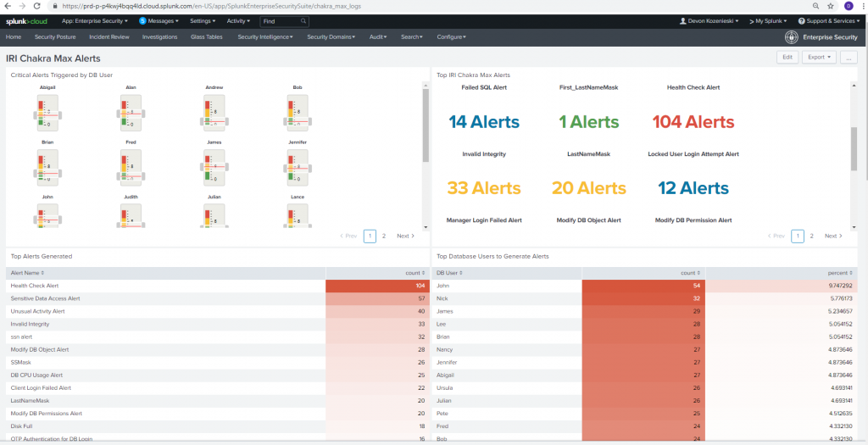Click the 20 Alerts LastNameMask value

point(588,188)
